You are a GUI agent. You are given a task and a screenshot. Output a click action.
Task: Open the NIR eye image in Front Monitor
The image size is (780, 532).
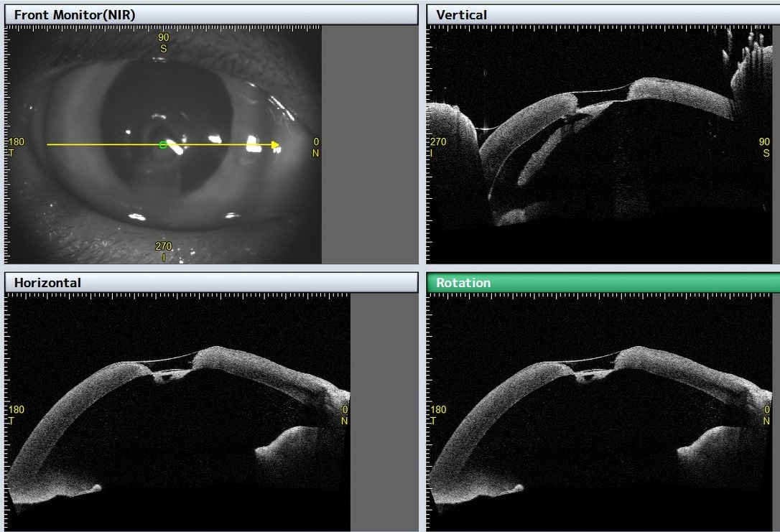[163, 145]
